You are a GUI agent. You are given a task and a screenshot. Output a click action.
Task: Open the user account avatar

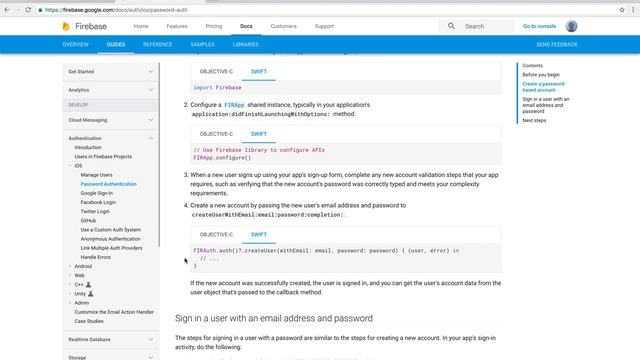pyautogui.click(x=571, y=26)
